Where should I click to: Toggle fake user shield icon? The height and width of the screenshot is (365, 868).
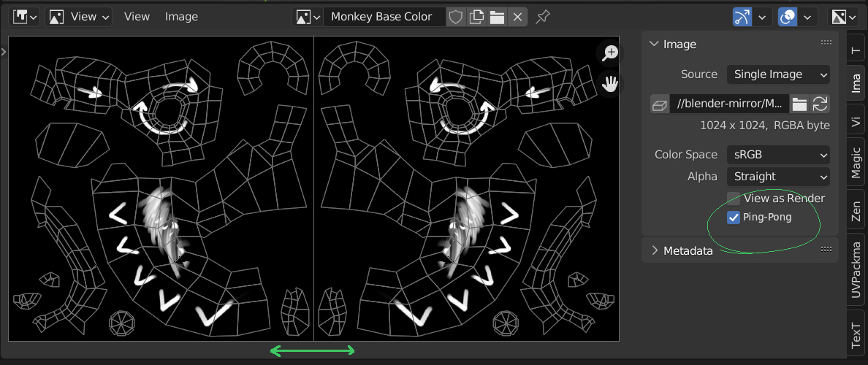point(455,17)
